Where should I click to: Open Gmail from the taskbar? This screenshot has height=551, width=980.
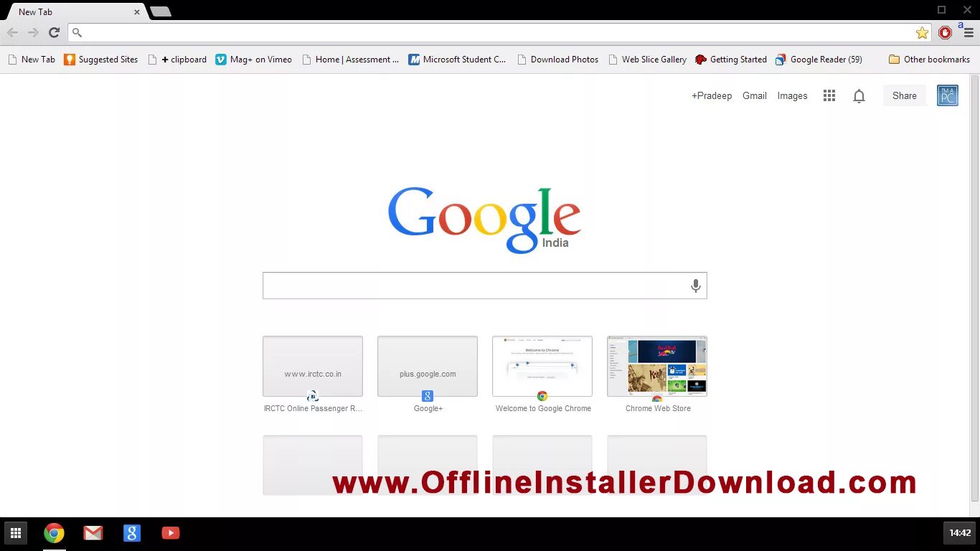click(x=93, y=533)
